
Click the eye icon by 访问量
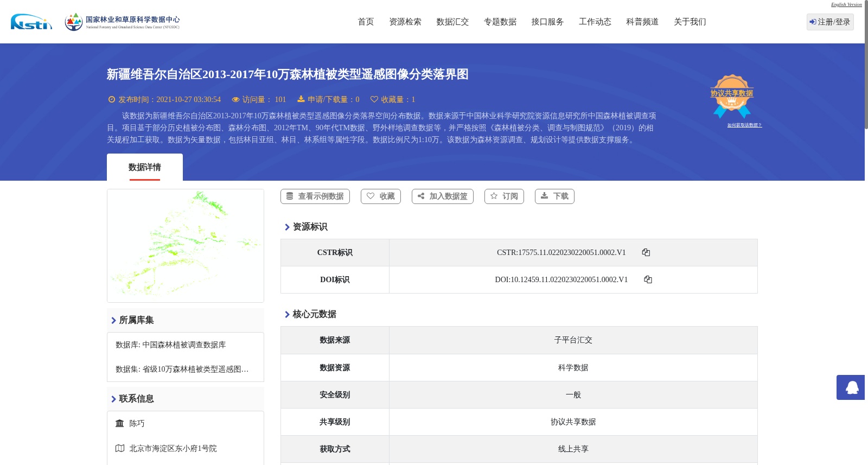(x=235, y=99)
